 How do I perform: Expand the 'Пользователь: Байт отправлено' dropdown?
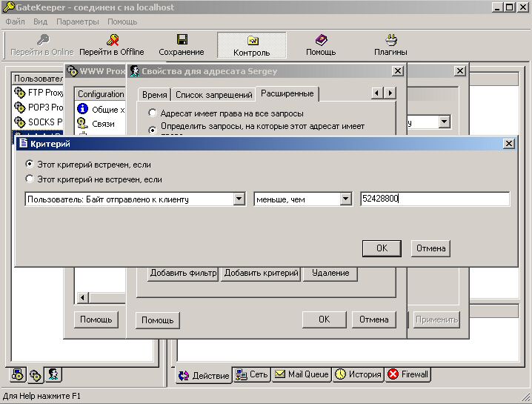coord(239,199)
